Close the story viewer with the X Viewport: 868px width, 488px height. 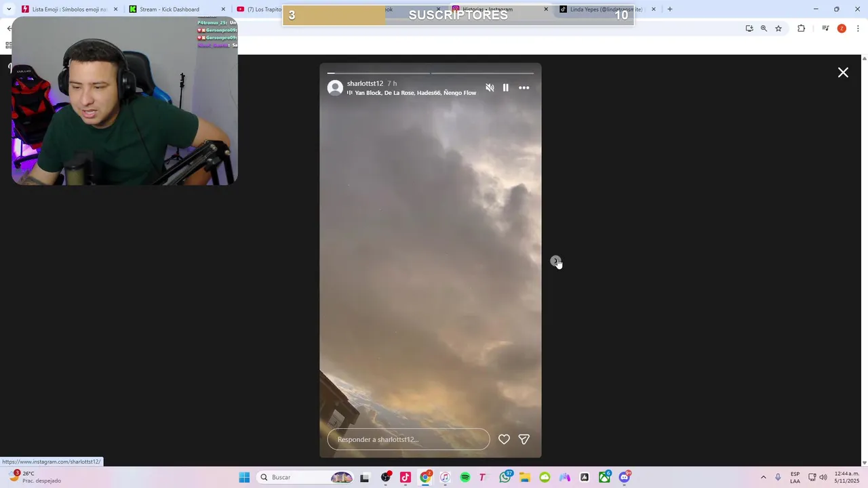click(843, 73)
